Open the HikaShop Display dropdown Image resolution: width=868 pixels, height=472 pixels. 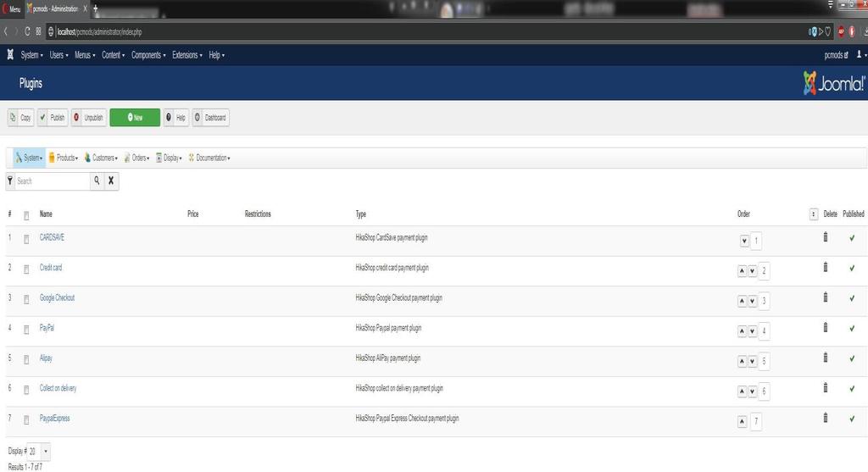[x=169, y=158]
